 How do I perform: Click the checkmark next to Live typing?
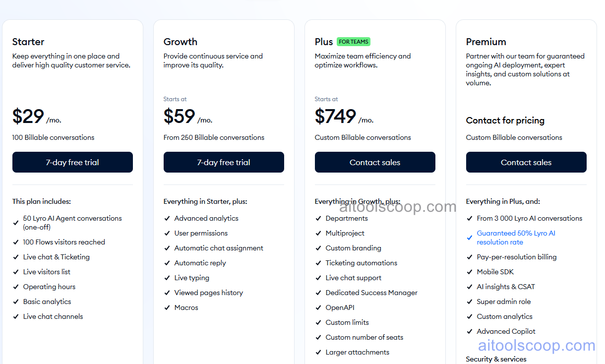167,278
